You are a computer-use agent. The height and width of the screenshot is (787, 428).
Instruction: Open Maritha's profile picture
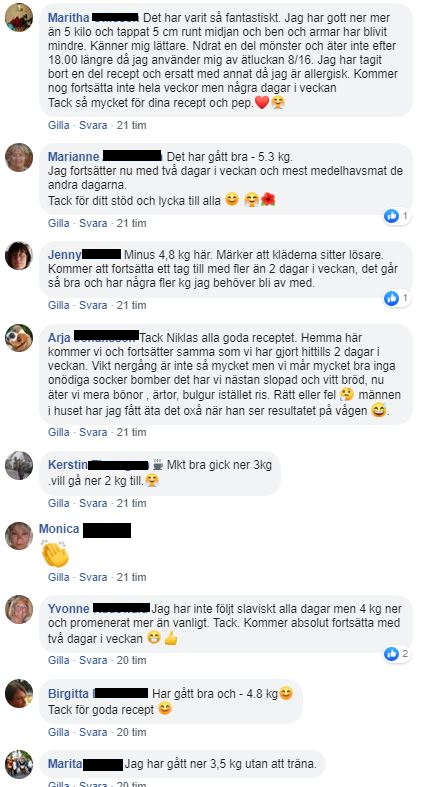tap(19, 17)
